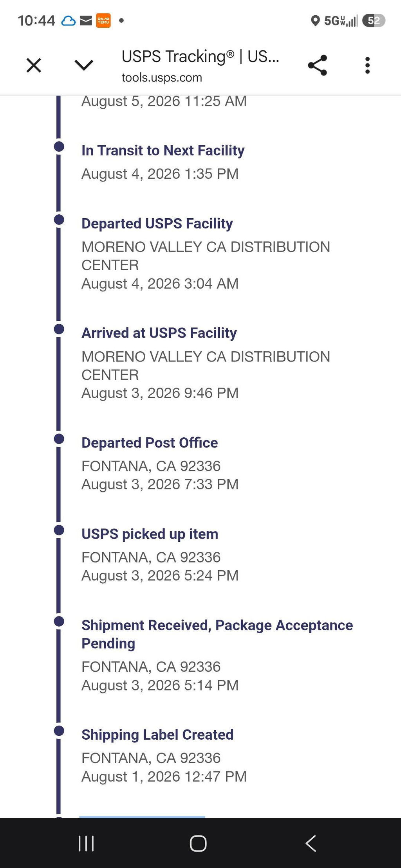Viewport: 401px width, 868px height.
Task: Select the USPS picked up item entry
Action: pyautogui.click(x=160, y=555)
